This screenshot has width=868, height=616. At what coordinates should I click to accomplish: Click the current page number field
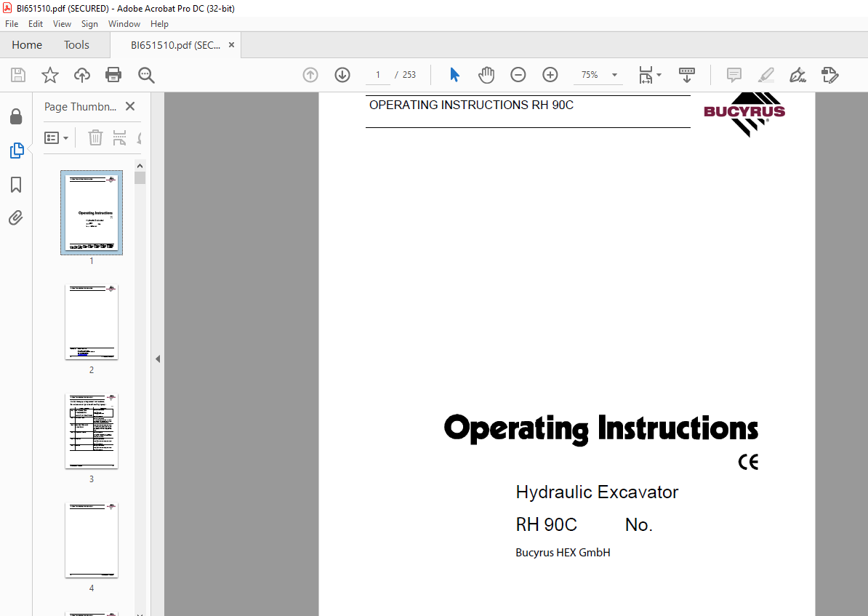coord(378,75)
